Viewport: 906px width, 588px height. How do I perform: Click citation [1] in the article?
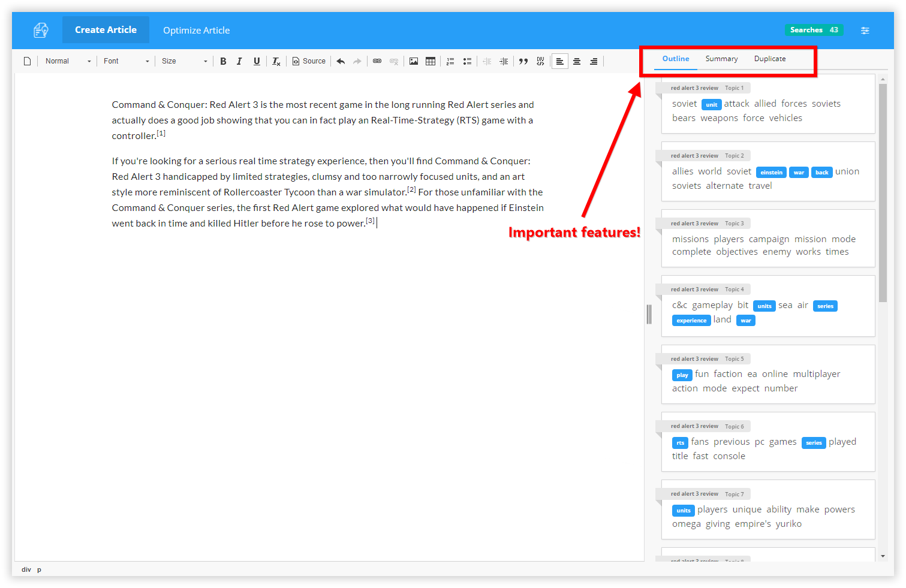click(161, 133)
